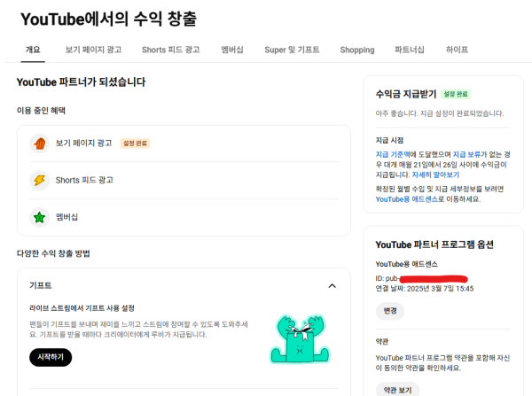Click the 보기 페이지 광고 row label

[84, 144]
